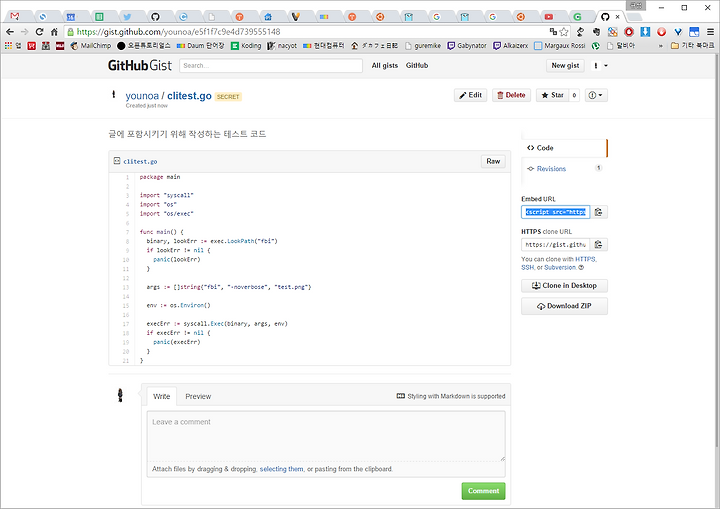Click the New gist button
The width and height of the screenshot is (720, 509).
click(x=565, y=66)
